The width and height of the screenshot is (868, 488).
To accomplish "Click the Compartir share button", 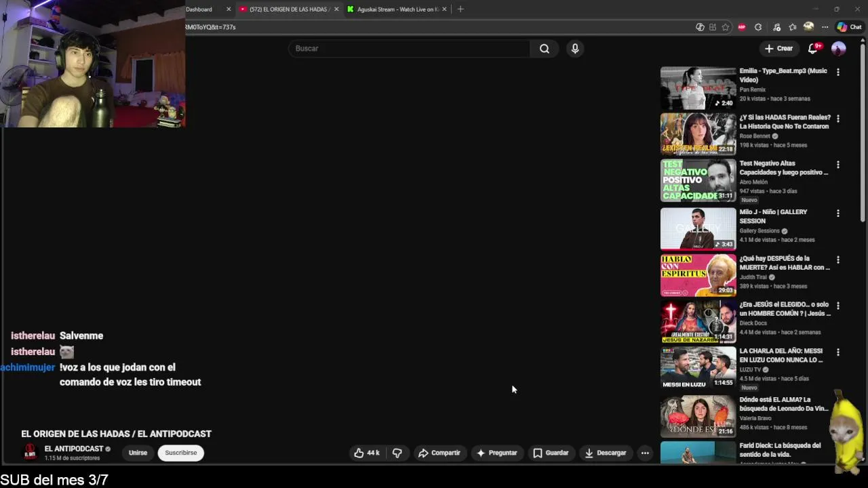I will click(x=439, y=453).
